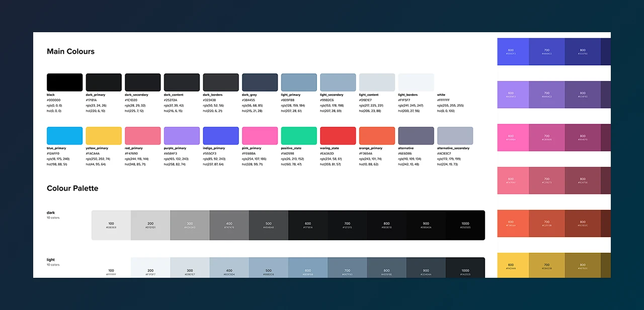Pick the yellow shade 700 swatch
Image resolution: width=644 pixels, height=310 pixels.
click(x=547, y=265)
